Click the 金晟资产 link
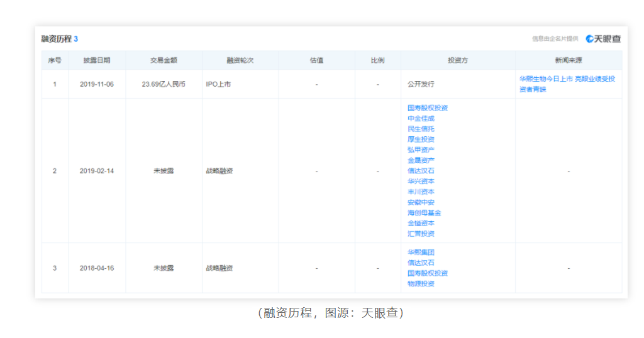The image size is (644, 338). point(421,160)
